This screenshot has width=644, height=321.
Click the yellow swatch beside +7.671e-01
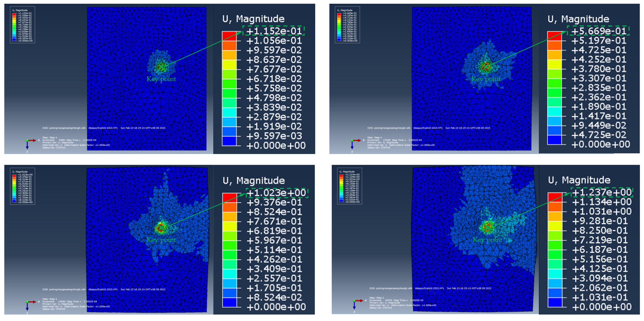229,226
